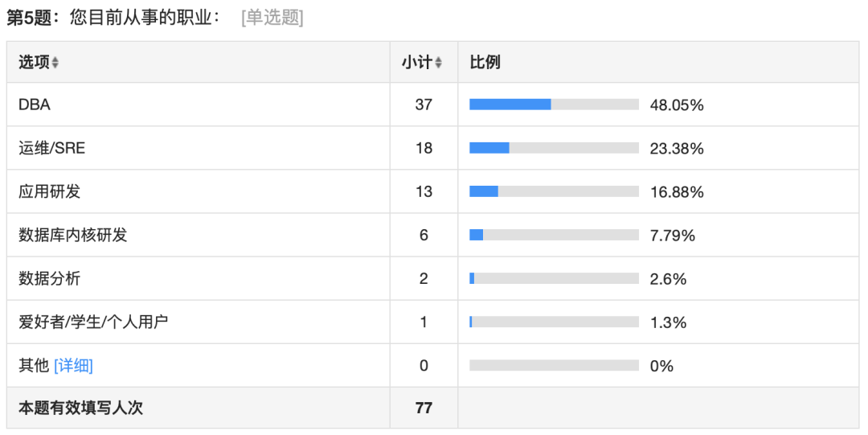Click the DBA percentage bar
Viewport: 868px width, 435px height.
coord(554,105)
